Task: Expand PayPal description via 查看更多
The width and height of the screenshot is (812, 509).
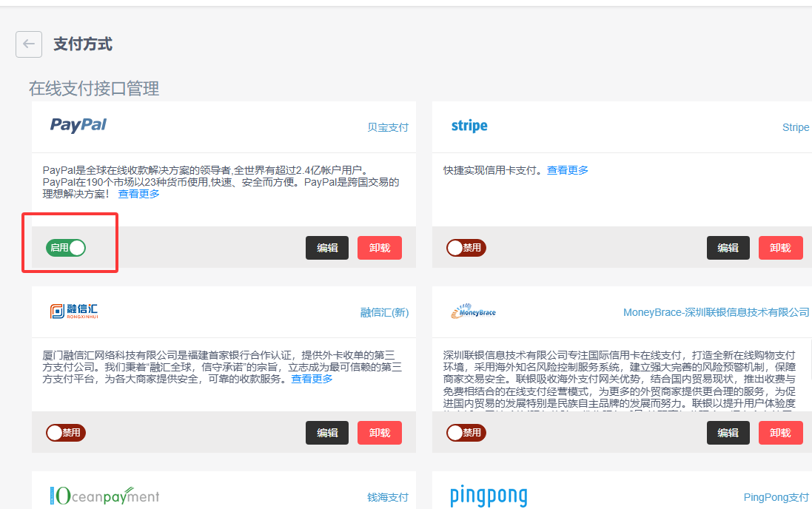Action: [138, 194]
